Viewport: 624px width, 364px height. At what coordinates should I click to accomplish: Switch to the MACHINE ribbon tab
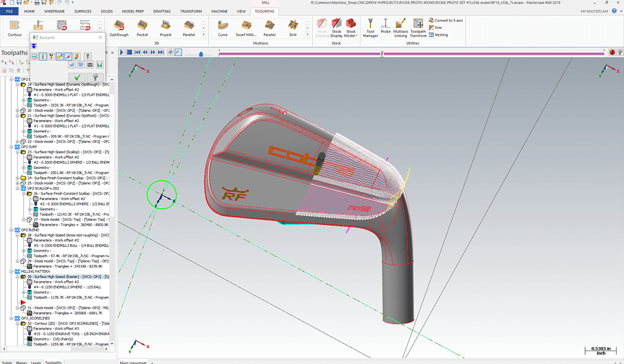tap(219, 11)
